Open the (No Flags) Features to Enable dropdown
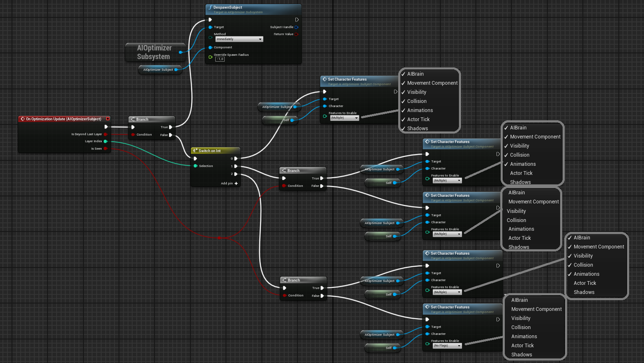The image size is (644, 363). coord(447,346)
